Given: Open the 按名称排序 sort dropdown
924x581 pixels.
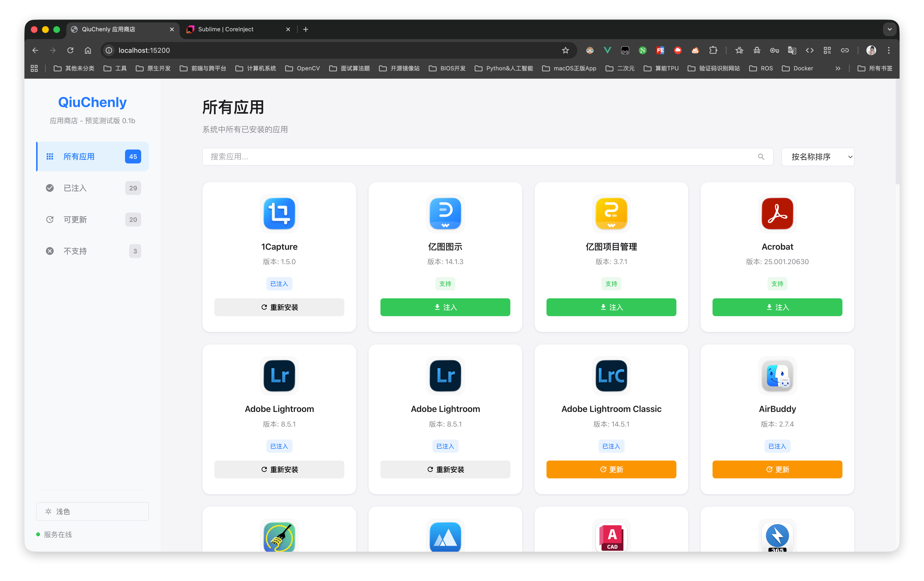Looking at the screenshot, I should [x=818, y=157].
